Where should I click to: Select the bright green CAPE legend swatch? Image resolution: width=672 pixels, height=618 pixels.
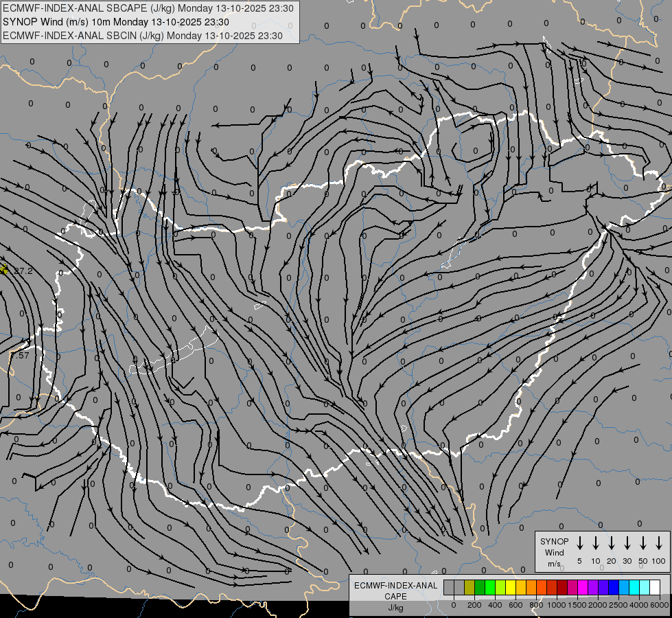coord(490,587)
